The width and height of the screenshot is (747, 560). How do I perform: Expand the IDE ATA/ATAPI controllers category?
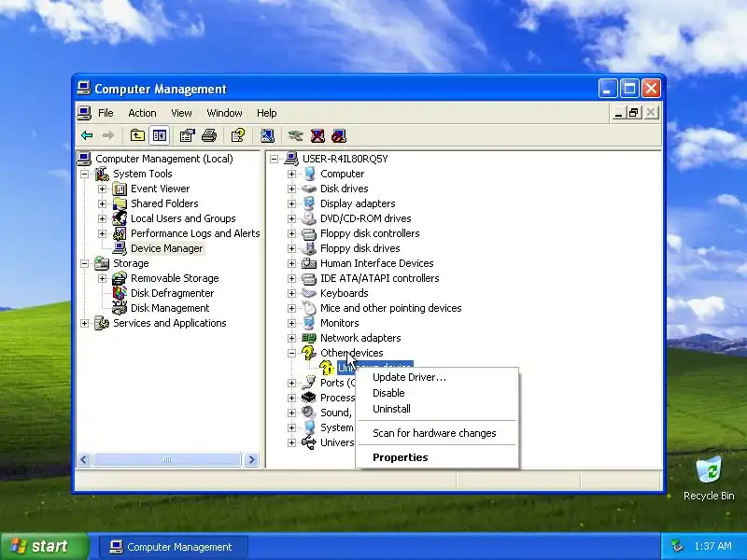291,278
